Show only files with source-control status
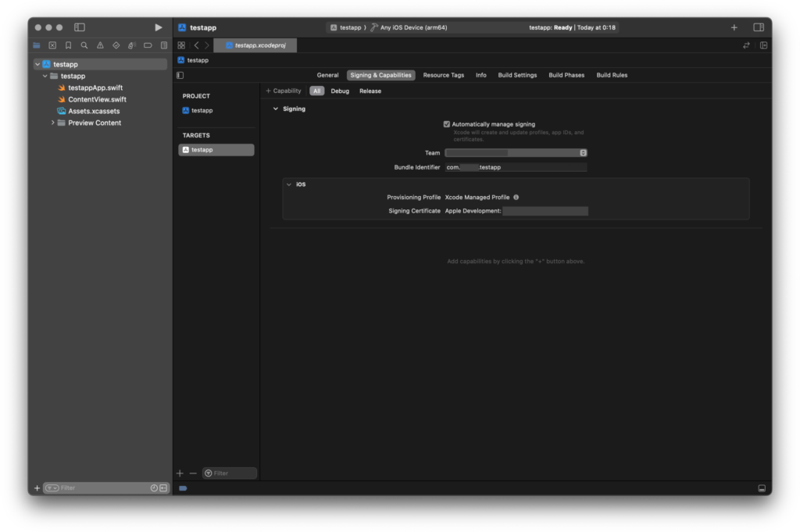Image resolution: width=800 pixels, height=532 pixels. (x=163, y=488)
